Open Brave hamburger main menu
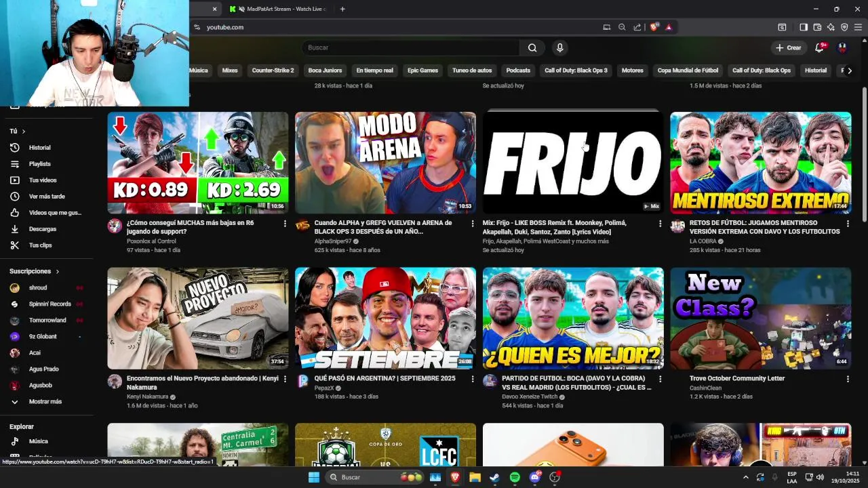 858,27
